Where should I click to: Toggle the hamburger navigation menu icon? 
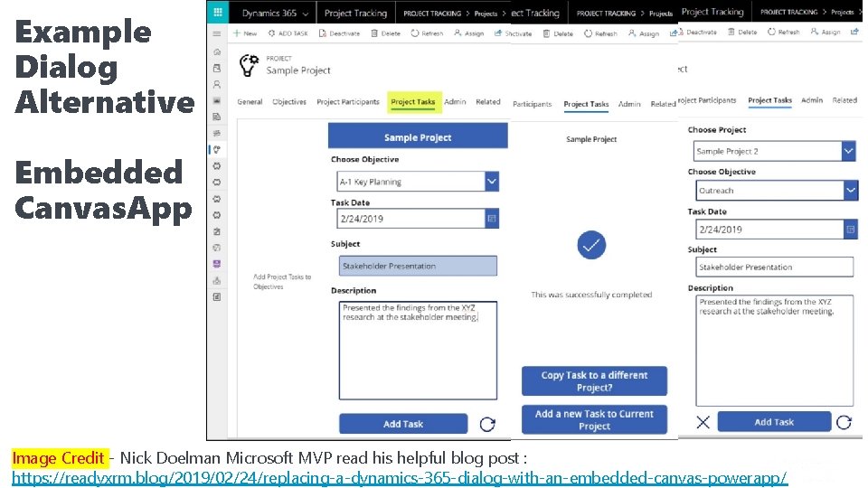pos(217,33)
